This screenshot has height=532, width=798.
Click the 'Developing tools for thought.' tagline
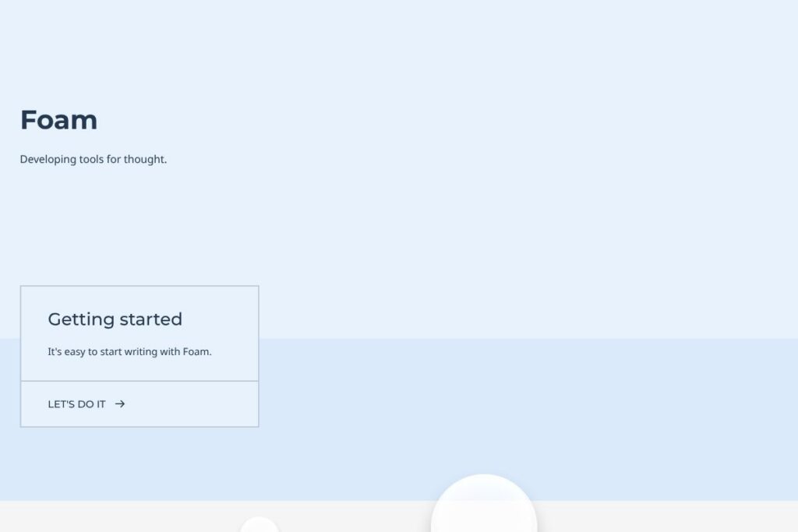[94, 159]
